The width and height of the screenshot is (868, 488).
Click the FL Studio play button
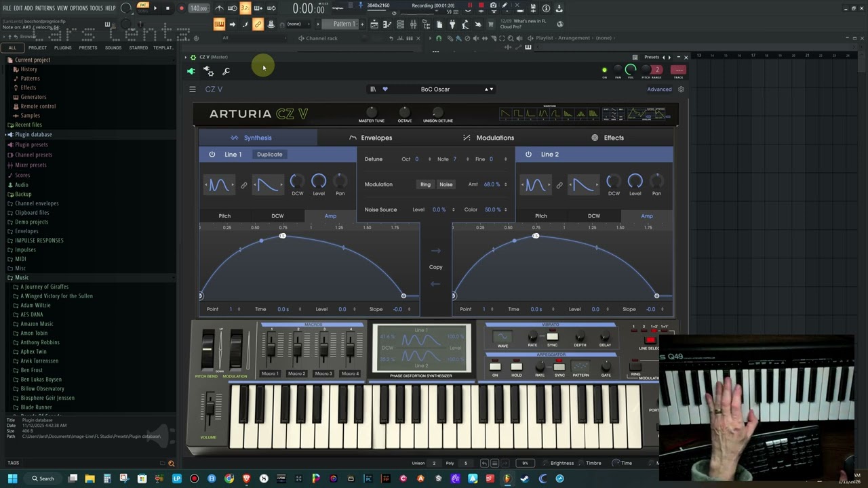click(155, 8)
